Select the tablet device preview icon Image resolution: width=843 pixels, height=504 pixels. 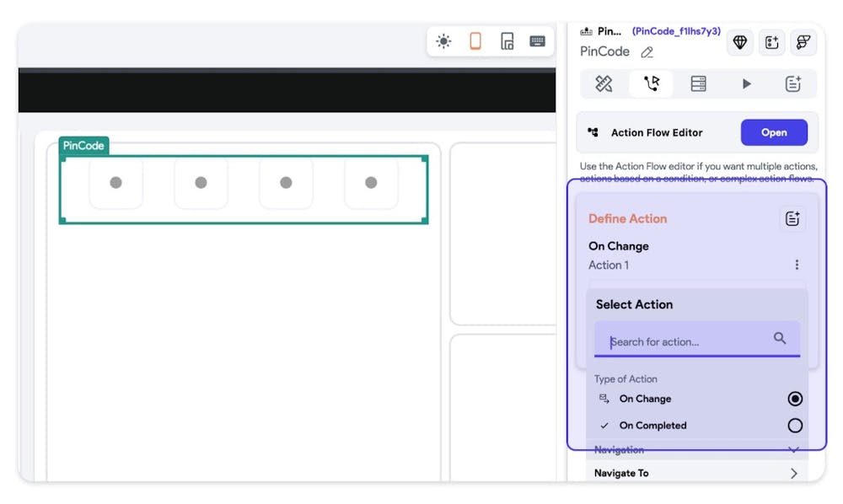507,41
